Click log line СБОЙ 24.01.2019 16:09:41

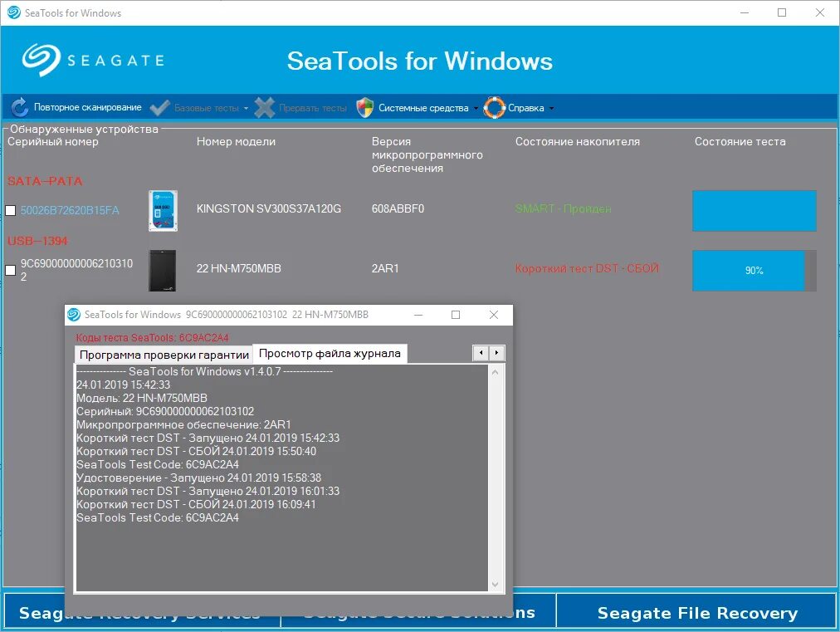pos(196,504)
